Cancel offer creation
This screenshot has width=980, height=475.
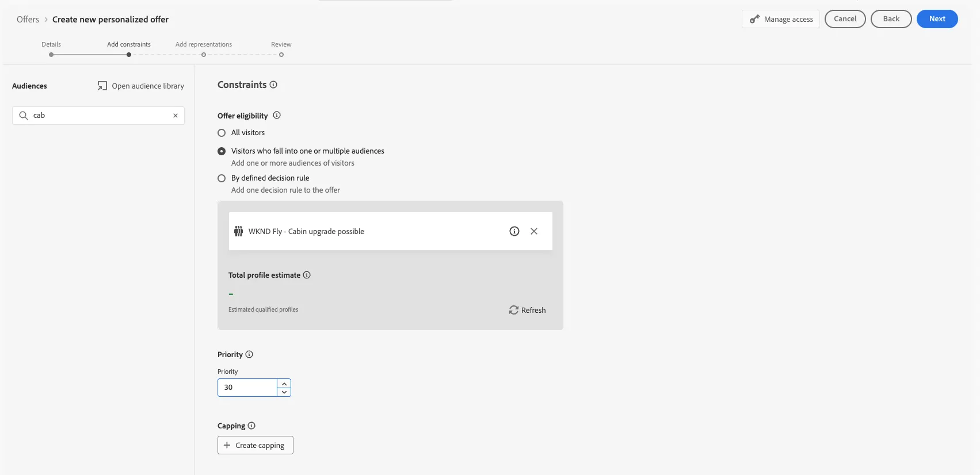845,19
